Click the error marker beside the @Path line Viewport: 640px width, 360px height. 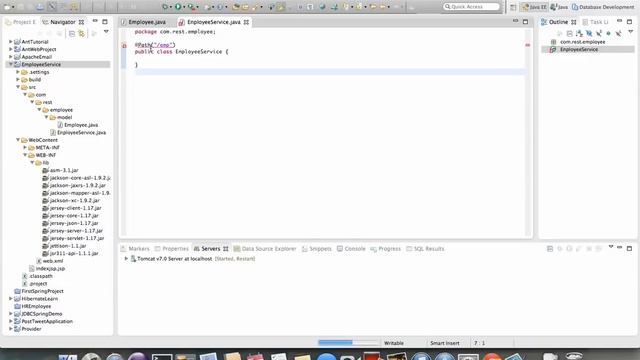pos(124,45)
